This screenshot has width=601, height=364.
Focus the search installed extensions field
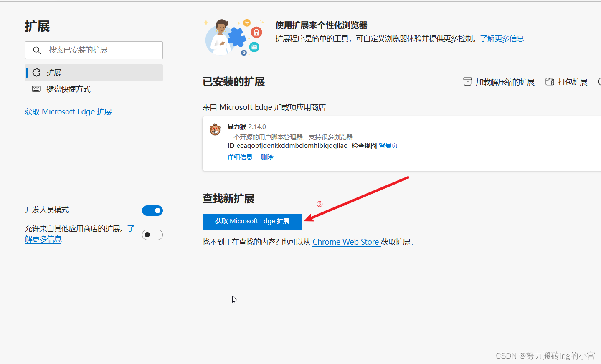pyautogui.click(x=94, y=50)
